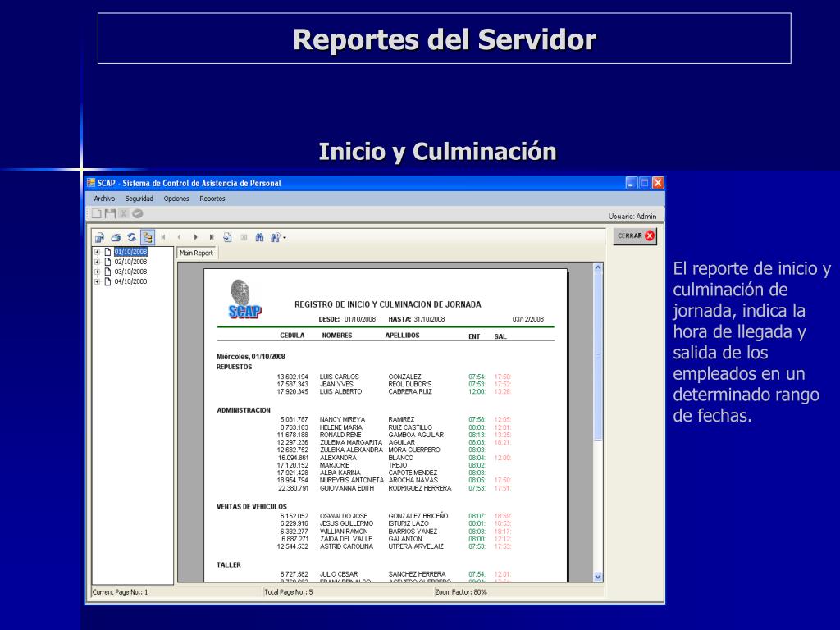
Task: Click the grayed round checkmark icon
Action: 138,214
